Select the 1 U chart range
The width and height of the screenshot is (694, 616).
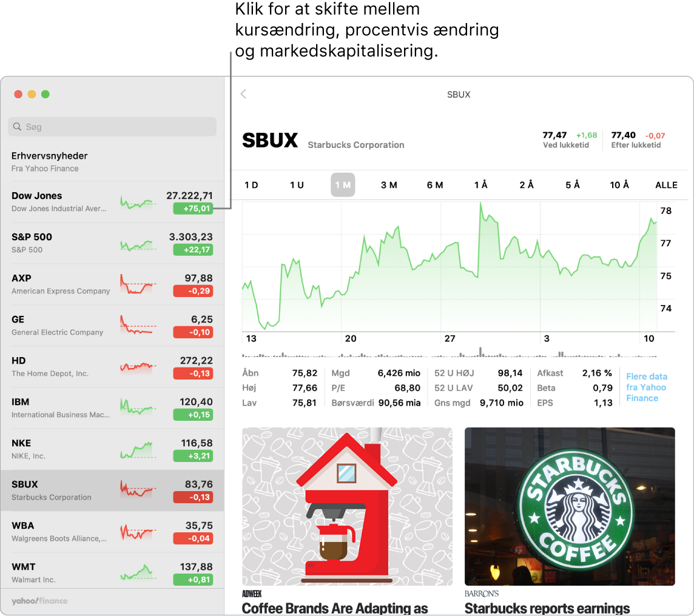(297, 185)
